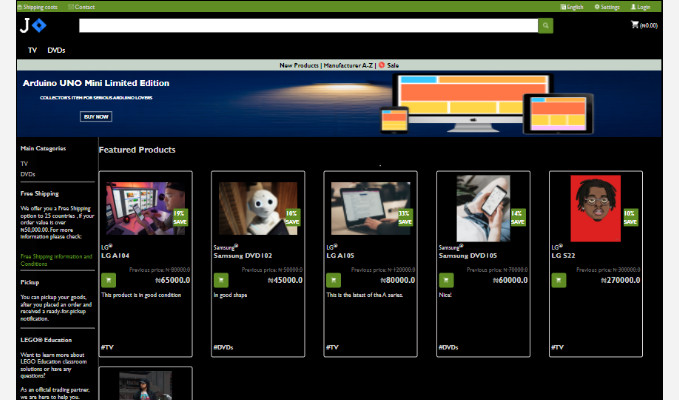Click the Samsung DVD105 product title
Viewport: 679px width, 400px height.
pos(468,255)
